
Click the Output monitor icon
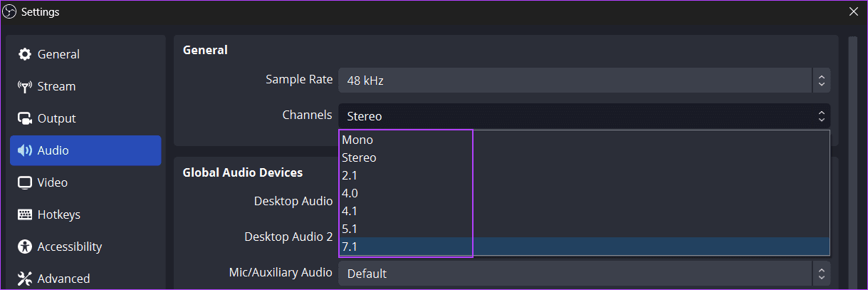tap(25, 118)
